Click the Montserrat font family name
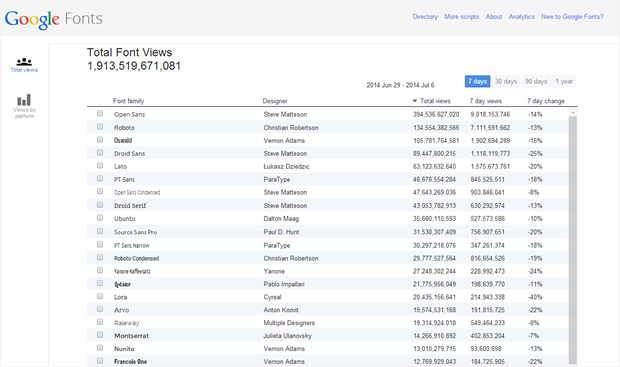 [132, 336]
